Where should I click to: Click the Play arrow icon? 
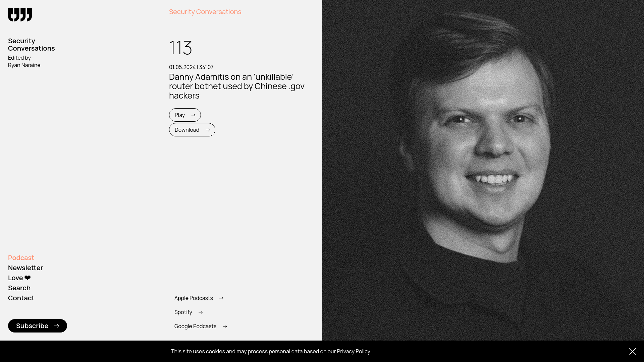tap(193, 115)
